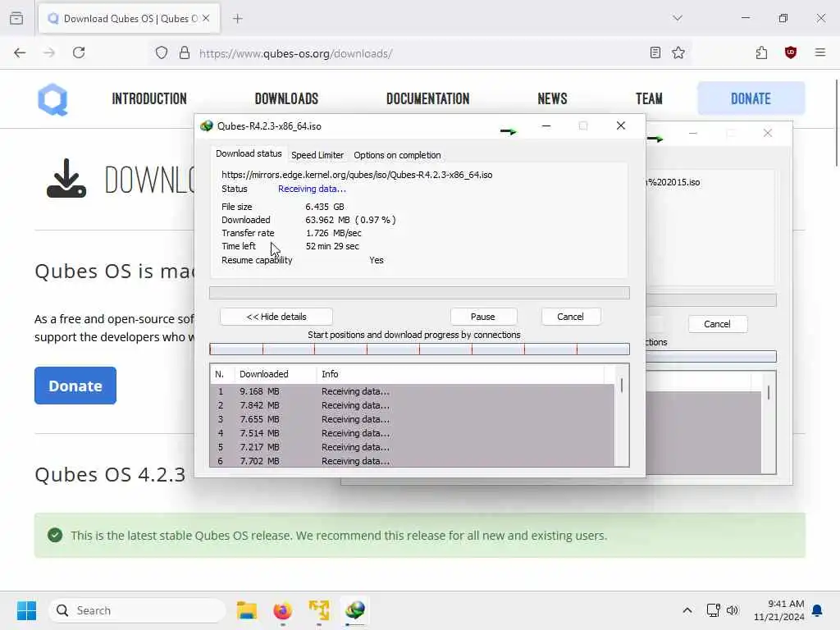Image resolution: width=840 pixels, height=630 pixels.
Task: Select connection row with 7.655 MB
Action: click(412, 419)
